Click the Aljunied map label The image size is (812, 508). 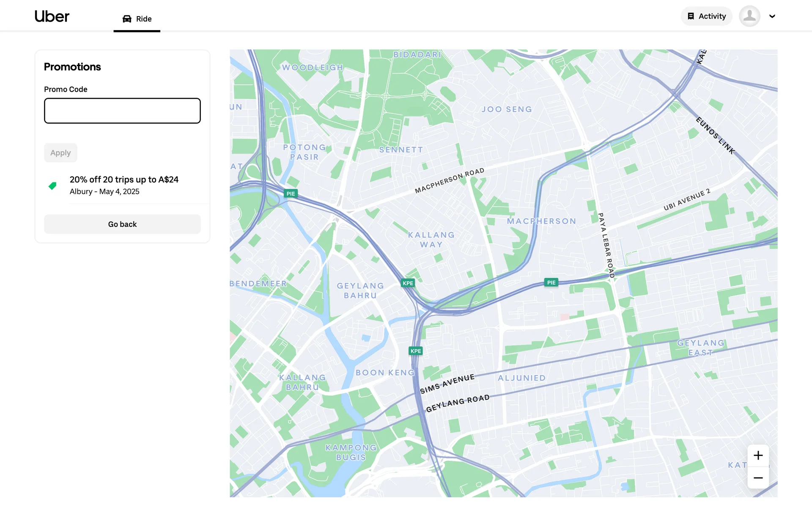point(521,378)
